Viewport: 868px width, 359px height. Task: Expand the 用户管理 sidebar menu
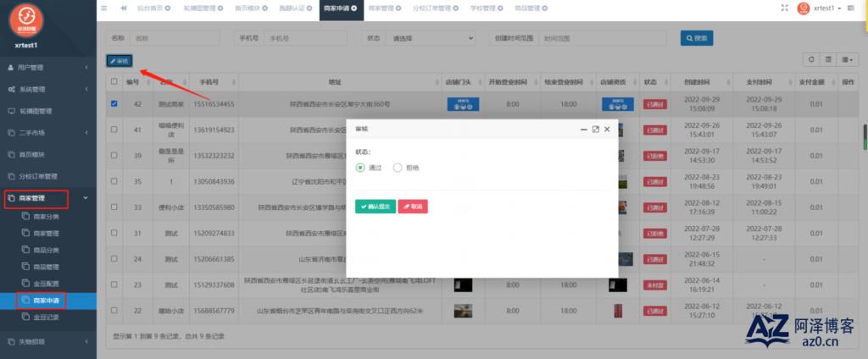coord(48,68)
